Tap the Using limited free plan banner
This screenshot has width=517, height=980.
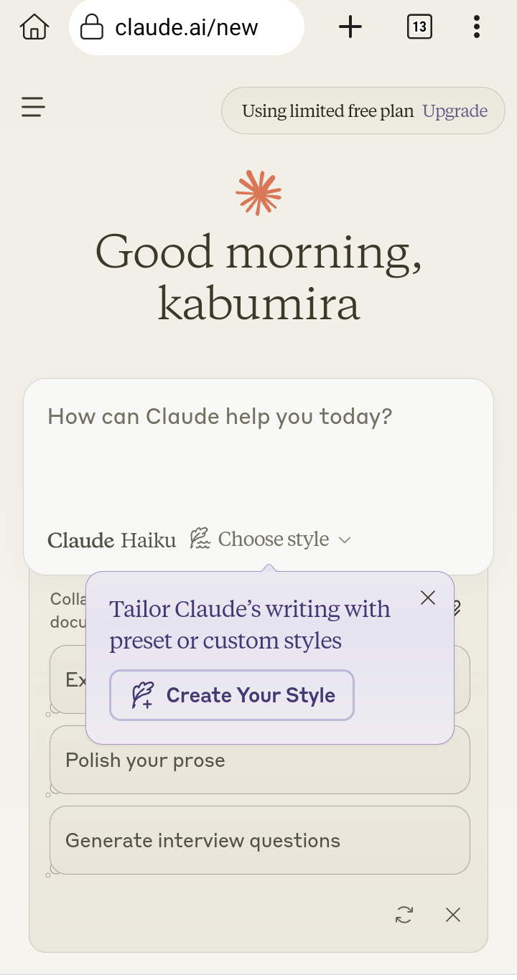coord(327,111)
